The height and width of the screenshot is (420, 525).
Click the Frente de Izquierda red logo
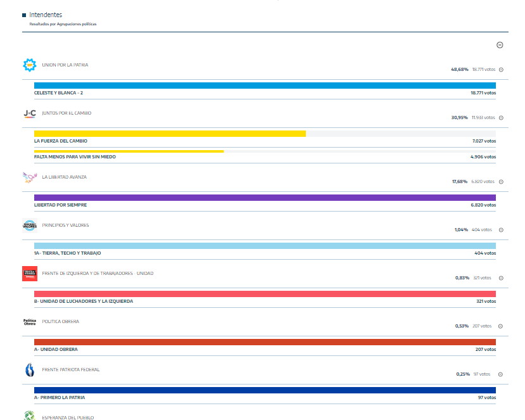(29, 274)
